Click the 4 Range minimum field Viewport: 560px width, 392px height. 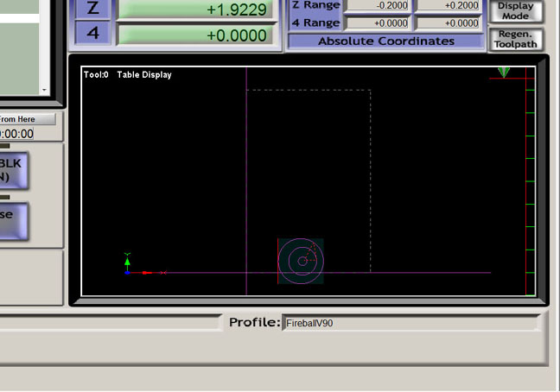click(377, 23)
